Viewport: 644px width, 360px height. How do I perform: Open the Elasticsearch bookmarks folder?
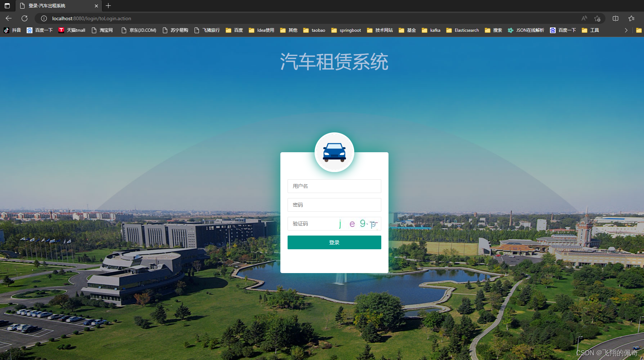pyautogui.click(x=462, y=30)
